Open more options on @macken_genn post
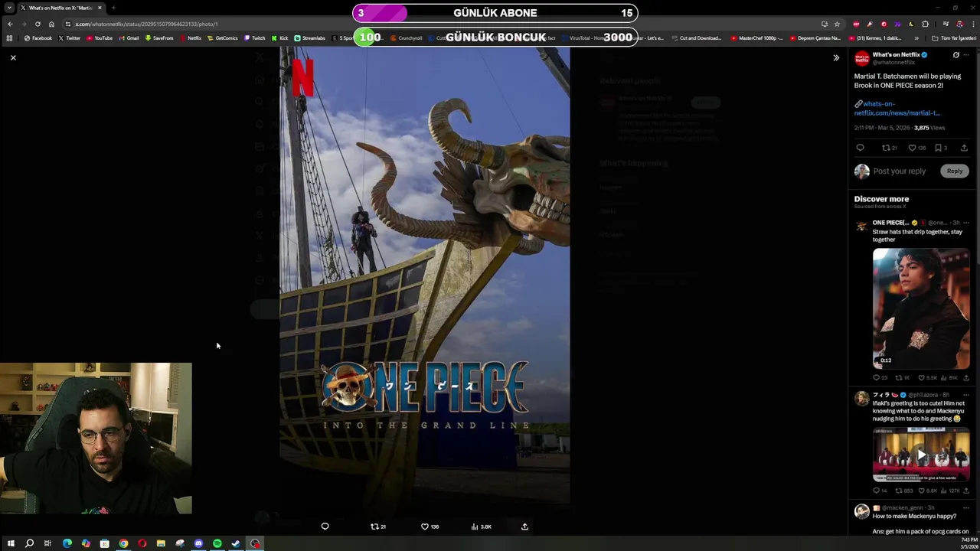Viewport: 980px width, 551px height. pyautogui.click(x=966, y=507)
